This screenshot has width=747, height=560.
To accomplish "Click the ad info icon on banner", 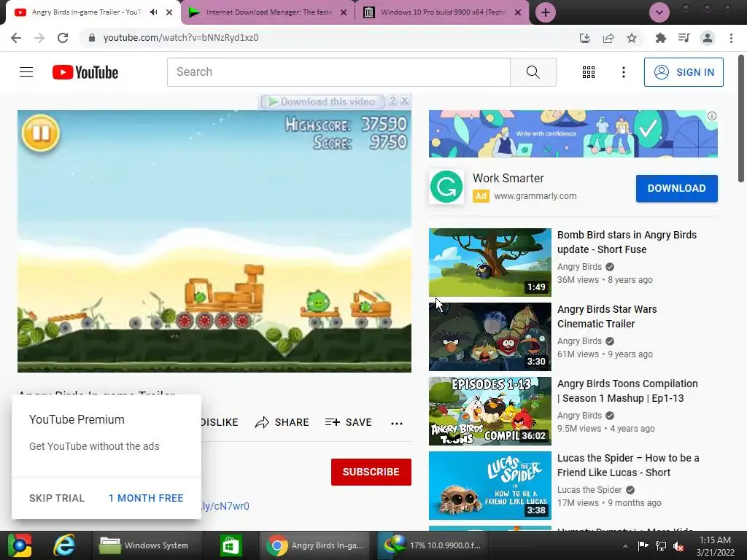I will 712,116.
